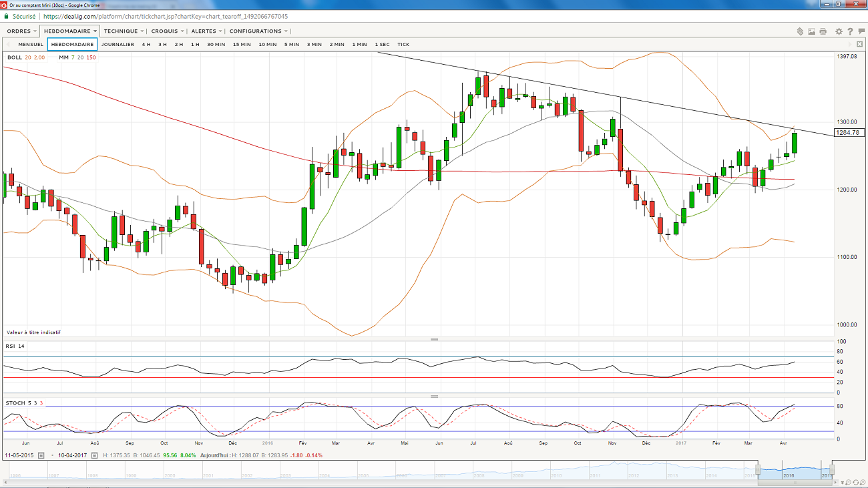This screenshot has height=488, width=868.
Task: Click the STOCH 5 3 3 indicator label
Action: [25, 403]
